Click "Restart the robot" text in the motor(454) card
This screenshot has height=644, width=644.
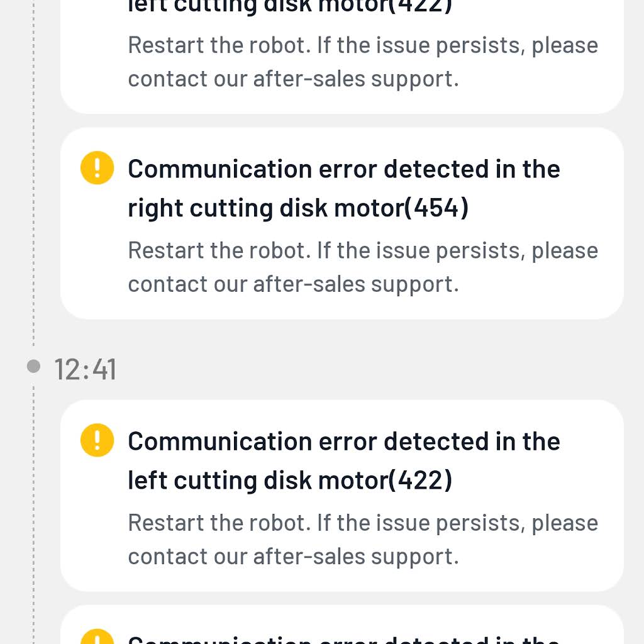[x=219, y=250]
